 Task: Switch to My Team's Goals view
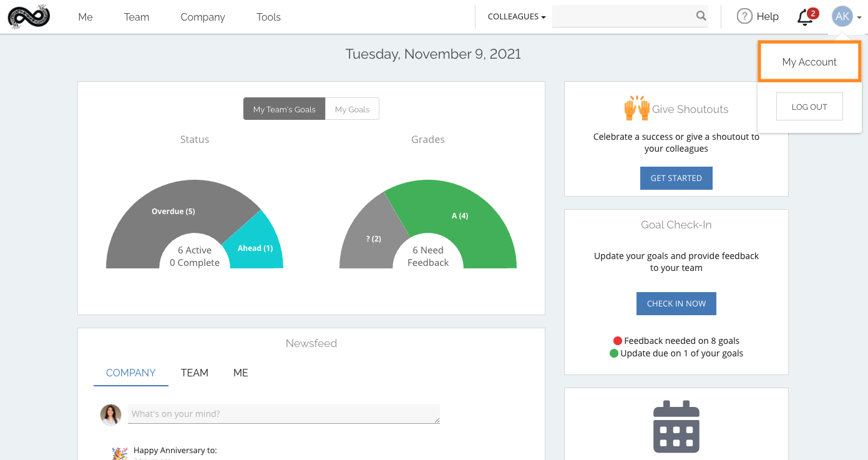click(x=285, y=109)
